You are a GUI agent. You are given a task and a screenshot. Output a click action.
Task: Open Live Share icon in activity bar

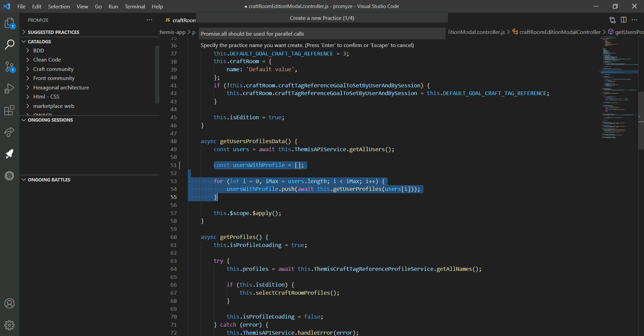9,132
